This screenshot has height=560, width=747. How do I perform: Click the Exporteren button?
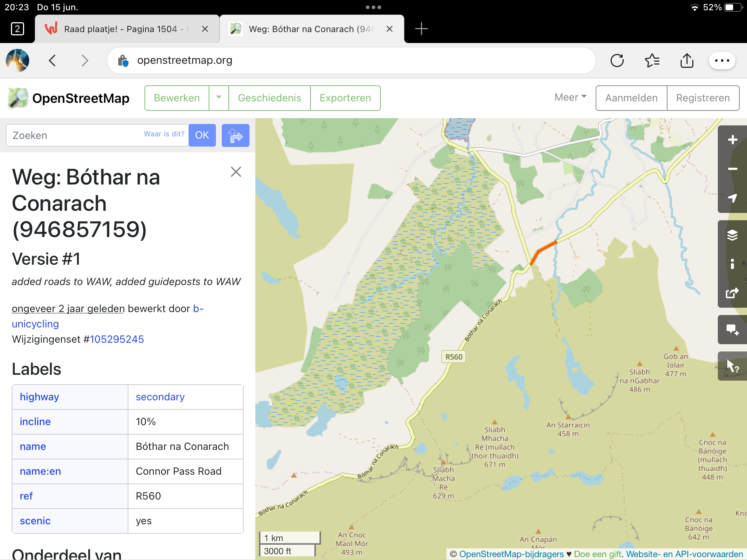point(345,98)
